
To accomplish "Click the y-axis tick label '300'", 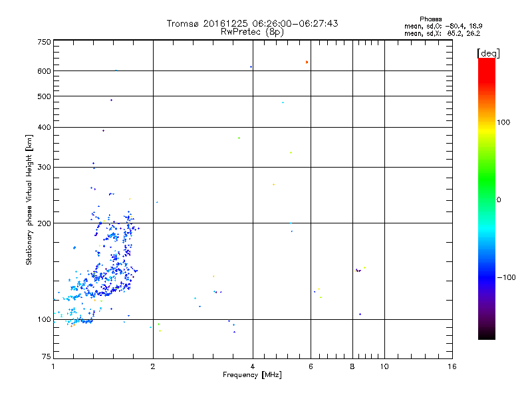I will 44,167.
